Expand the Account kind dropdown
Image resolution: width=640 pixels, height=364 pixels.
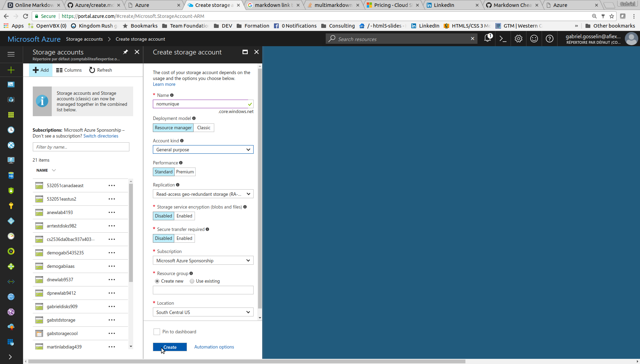(203, 150)
